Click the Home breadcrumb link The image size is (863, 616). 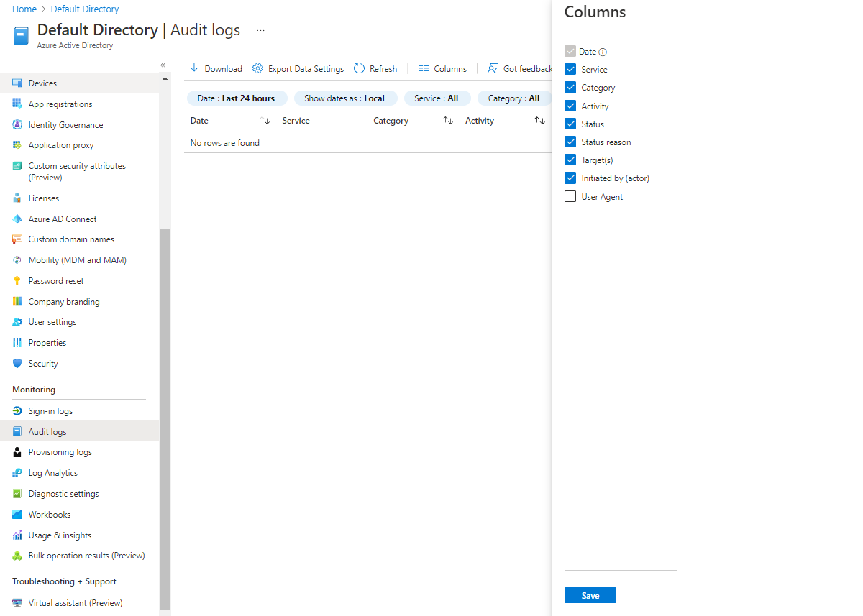pos(24,9)
